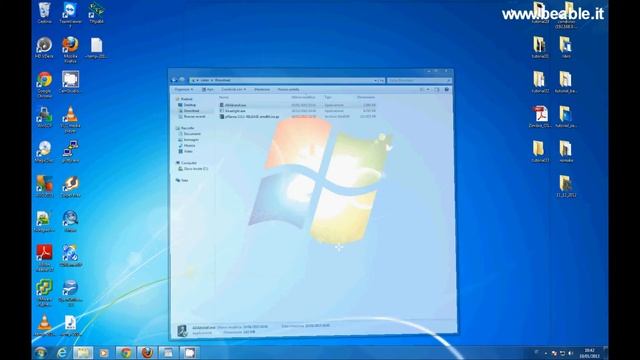This screenshot has height=360, width=640.
Task: Click Explorer's Back navigation arrow
Action: [x=174, y=80]
